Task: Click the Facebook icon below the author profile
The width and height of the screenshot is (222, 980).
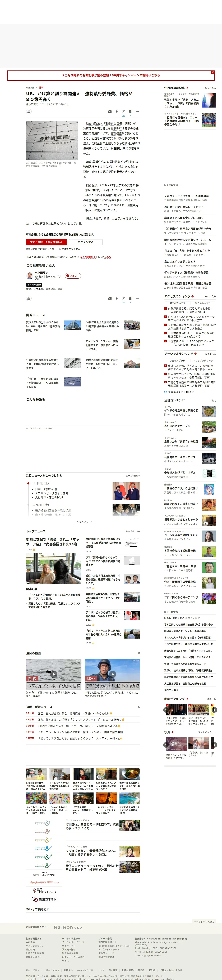Action: pos(117,298)
